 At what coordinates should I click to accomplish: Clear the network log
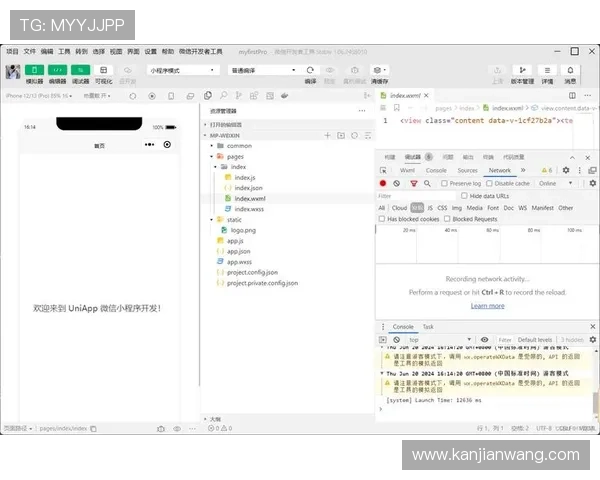[x=397, y=184]
